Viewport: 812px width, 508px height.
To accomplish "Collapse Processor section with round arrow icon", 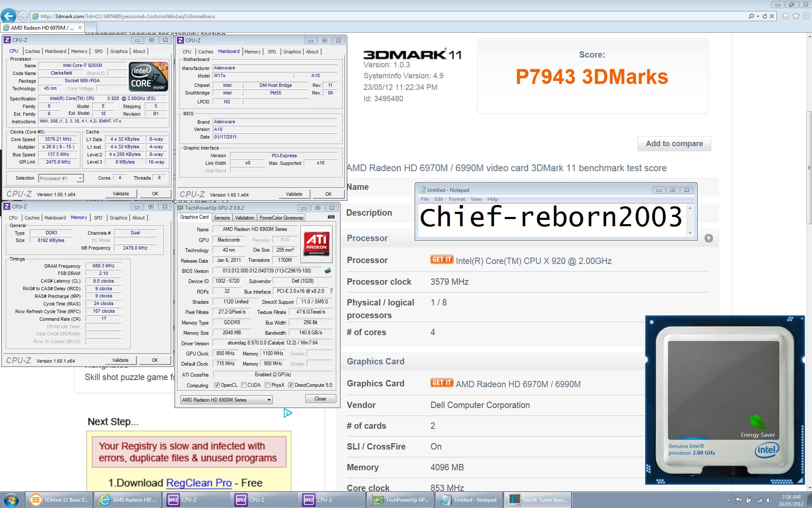I will 709,238.
